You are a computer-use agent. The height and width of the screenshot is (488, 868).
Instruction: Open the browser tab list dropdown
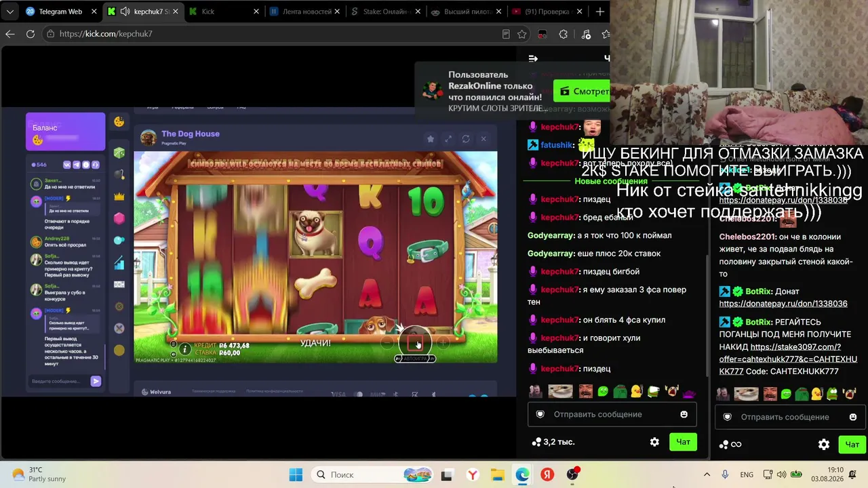tap(9, 12)
